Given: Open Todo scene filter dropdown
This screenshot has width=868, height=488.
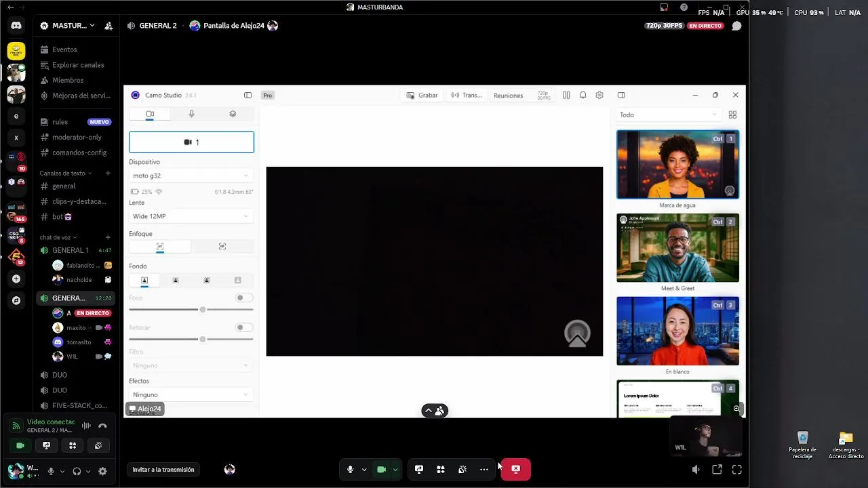Looking at the screenshot, I should coord(668,115).
